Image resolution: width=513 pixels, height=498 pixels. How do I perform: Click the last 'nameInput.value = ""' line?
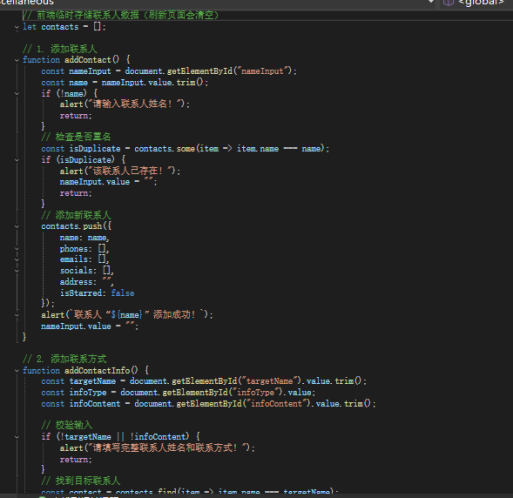point(89,326)
